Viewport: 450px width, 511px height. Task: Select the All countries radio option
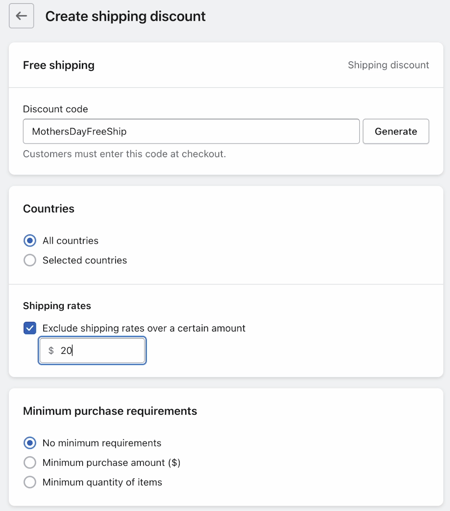tap(30, 240)
